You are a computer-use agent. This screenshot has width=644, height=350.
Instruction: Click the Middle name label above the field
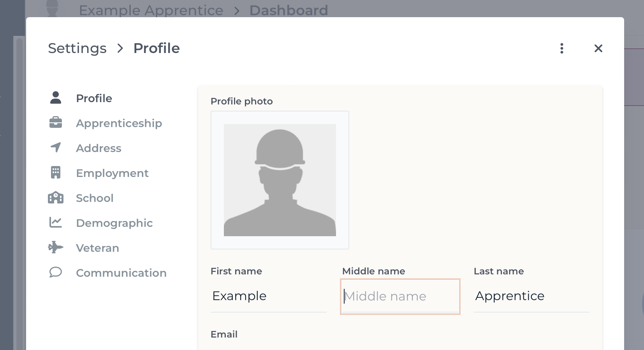374,271
